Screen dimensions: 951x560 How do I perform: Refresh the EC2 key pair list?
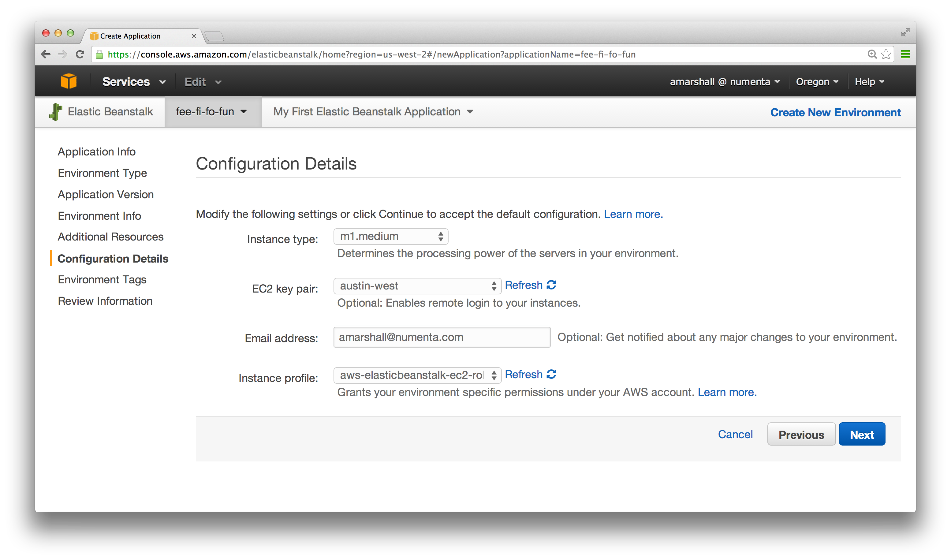(530, 285)
